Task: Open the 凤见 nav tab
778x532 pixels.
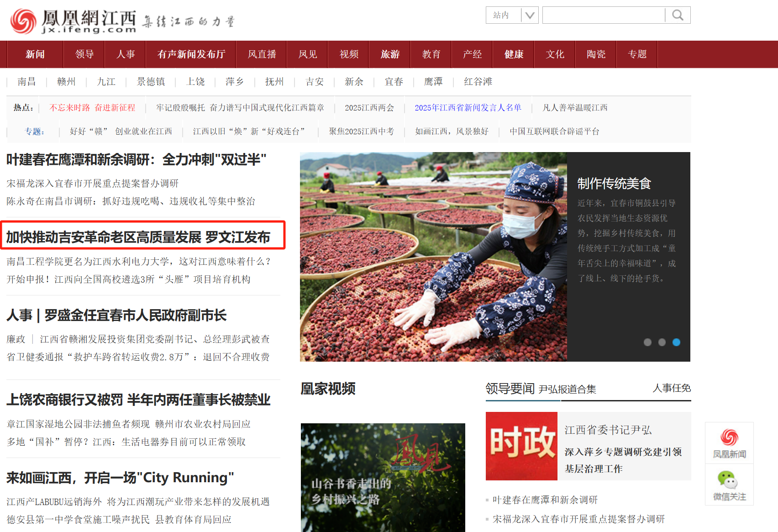Action: click(x=308, y=54)
